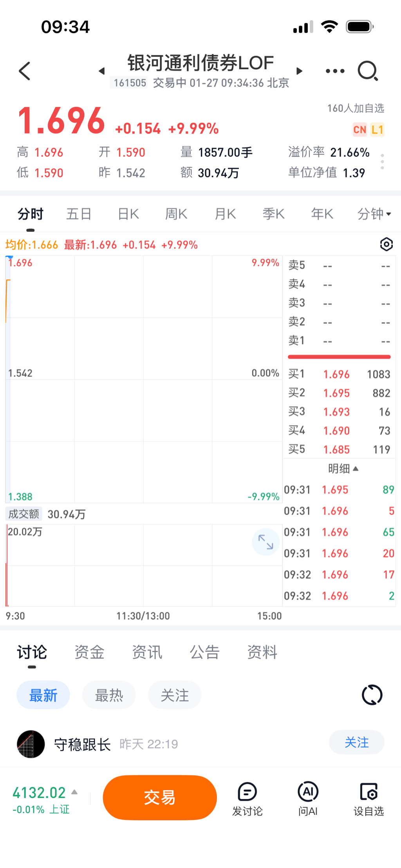Open 发讨论 post discussion icon
This screenshot has width=401, height=868.
click(x=247, y=798)
